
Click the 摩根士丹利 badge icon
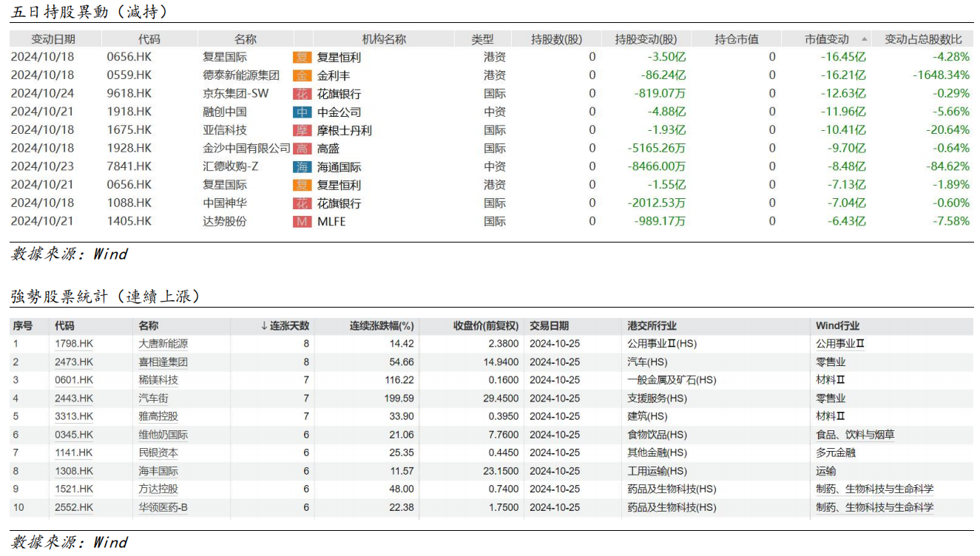(302, 130)
